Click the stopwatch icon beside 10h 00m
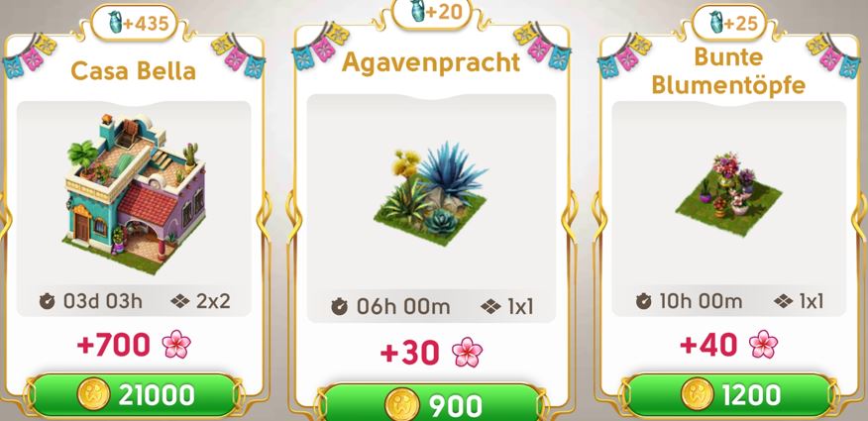The image size is (868, 421). tap(644, 301)
